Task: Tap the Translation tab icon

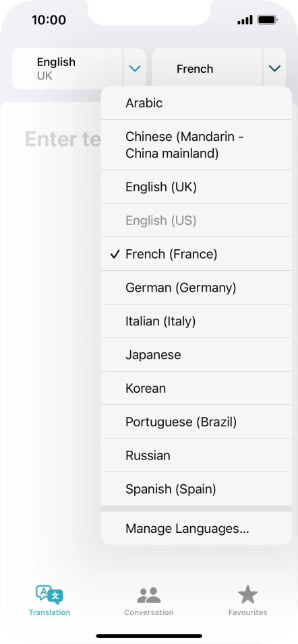Action: pos(49,595)
